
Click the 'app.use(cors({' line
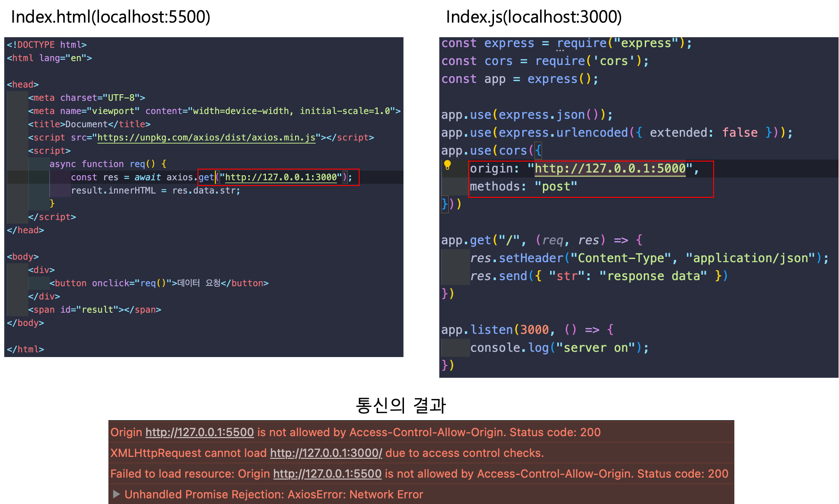(x=492, y=151)
